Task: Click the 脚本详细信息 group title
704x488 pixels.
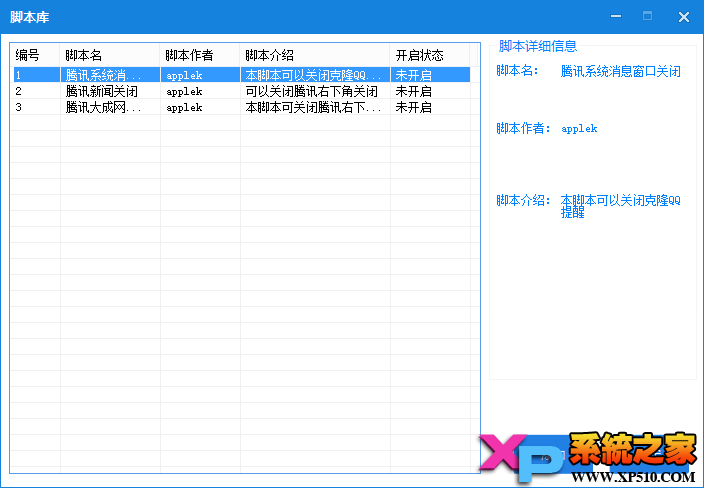Action: click(x=537, y=46)
